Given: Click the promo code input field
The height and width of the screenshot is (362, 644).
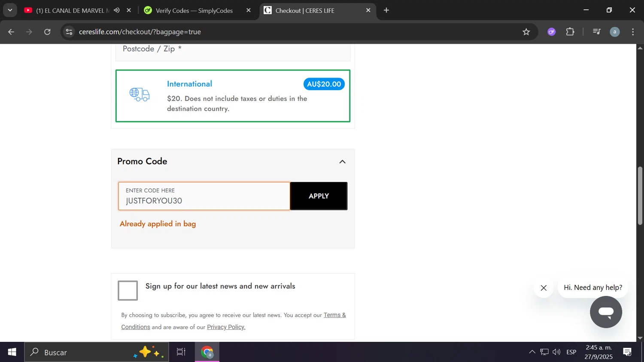Looking at the screenshot, I should 204,196.
